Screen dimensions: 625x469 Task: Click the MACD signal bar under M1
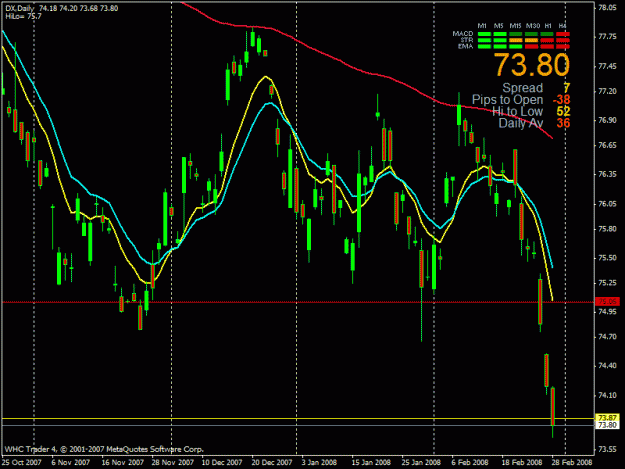tap(484, 34)
